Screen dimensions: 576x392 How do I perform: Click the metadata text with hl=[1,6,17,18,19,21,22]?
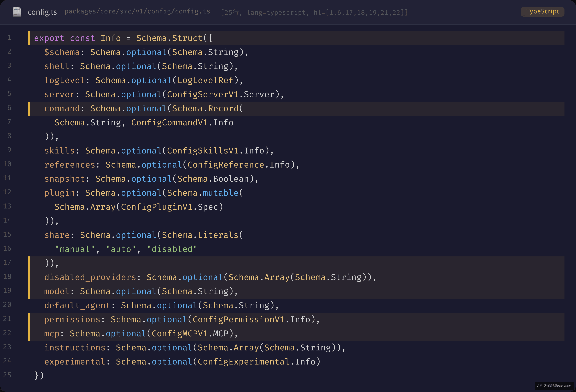click(x=314, y=12)
